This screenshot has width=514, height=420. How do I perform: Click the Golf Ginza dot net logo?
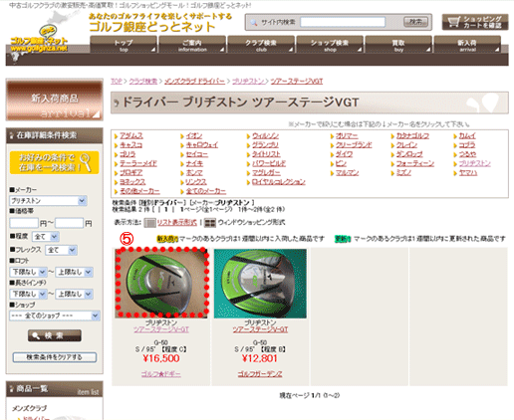pos(39,42)
